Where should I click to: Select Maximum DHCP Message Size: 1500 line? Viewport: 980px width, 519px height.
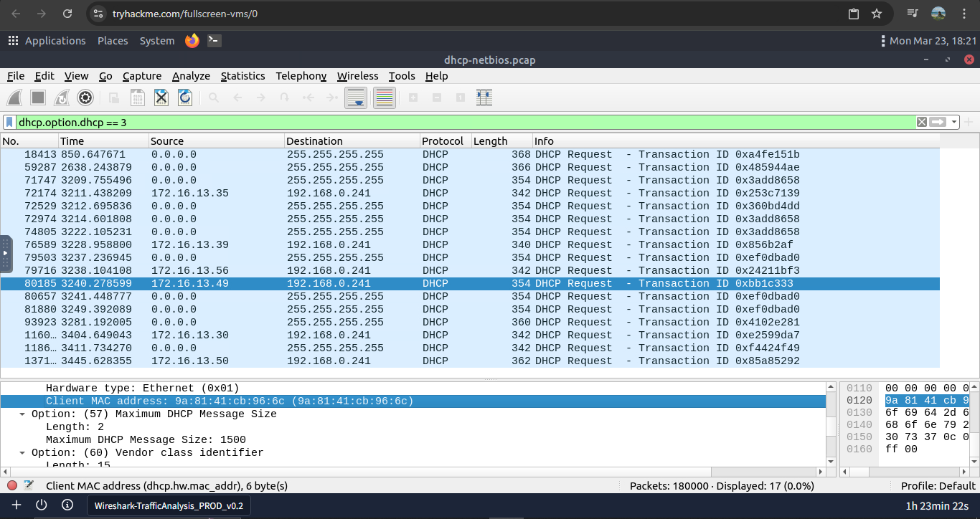pos(146,440)
